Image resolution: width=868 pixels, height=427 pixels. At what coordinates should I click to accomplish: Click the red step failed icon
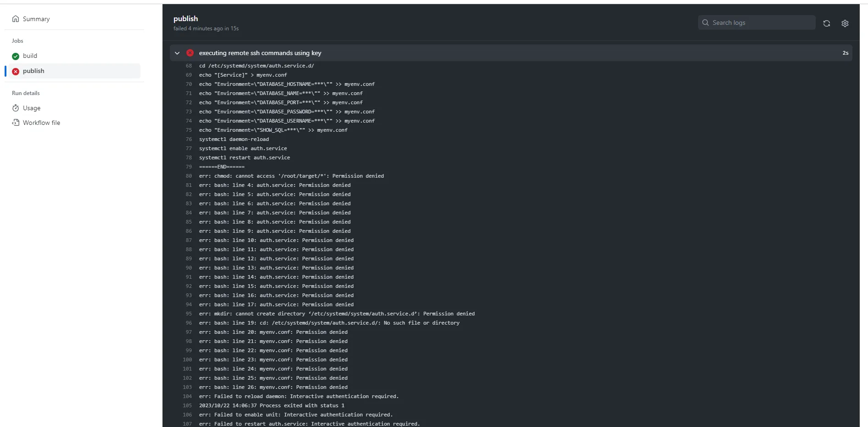[190, 53]
